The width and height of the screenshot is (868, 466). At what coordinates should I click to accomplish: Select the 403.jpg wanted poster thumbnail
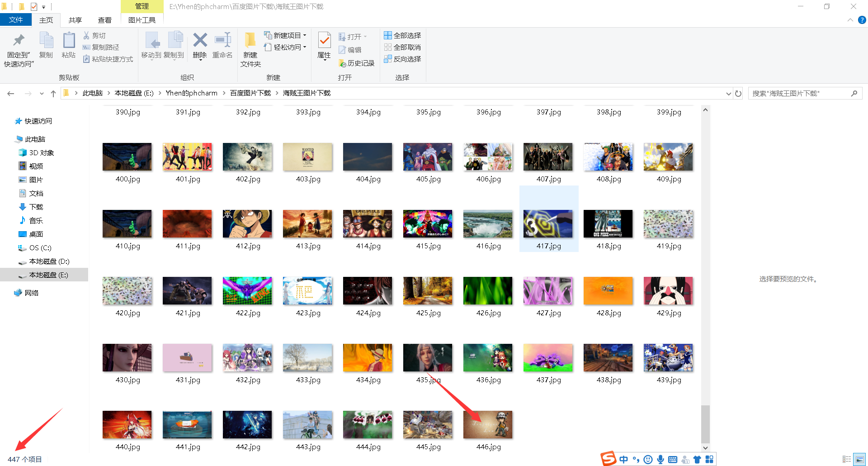pos(307,157)
